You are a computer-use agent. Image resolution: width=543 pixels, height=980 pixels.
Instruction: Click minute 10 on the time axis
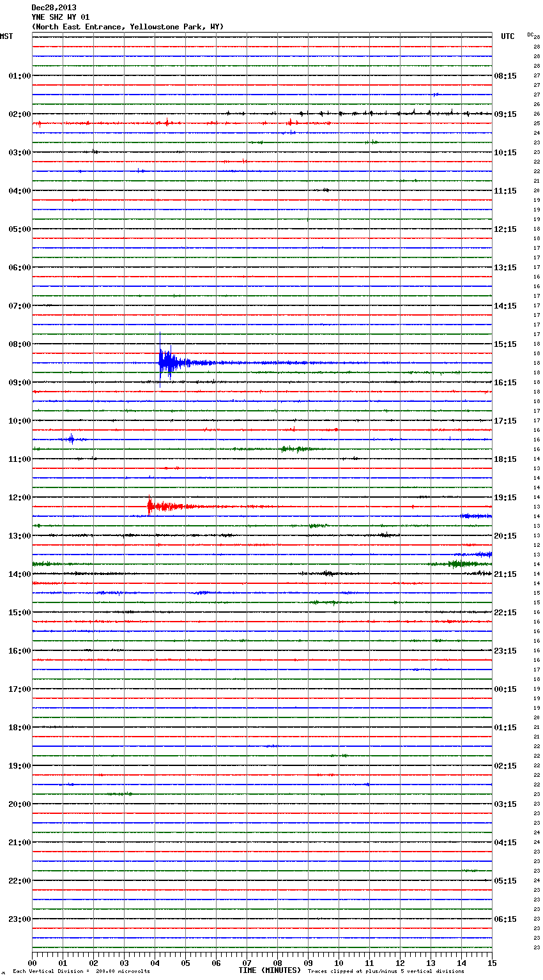(339, 963)
